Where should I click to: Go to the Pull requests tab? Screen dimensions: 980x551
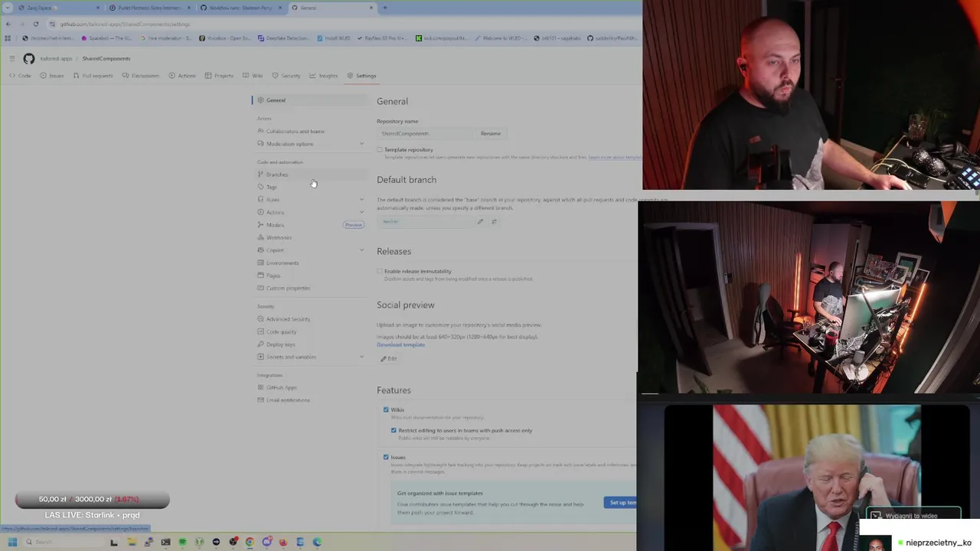pos(93,76)
